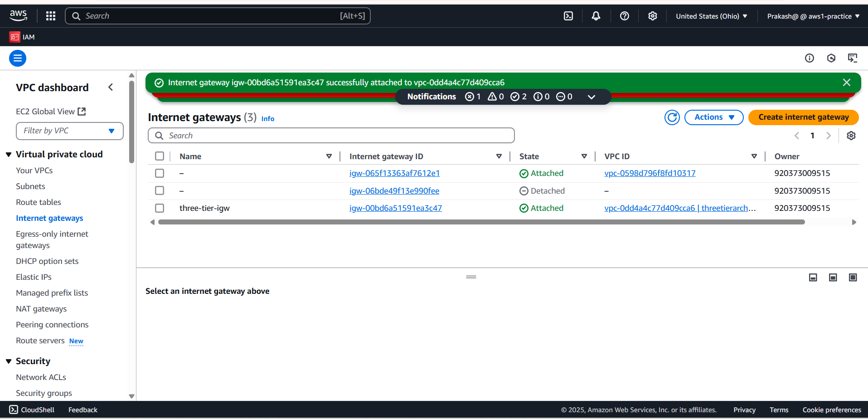This screenshot has height=419, width=868.
Task: Click Feedback in the footer
Action: coord(83,410)
